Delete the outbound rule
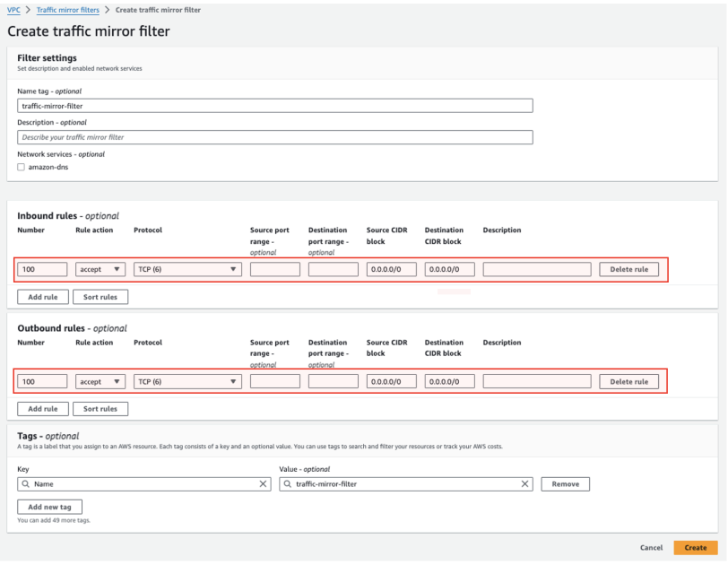This screenshot has height=565, width=728. [x=628, y=381]
